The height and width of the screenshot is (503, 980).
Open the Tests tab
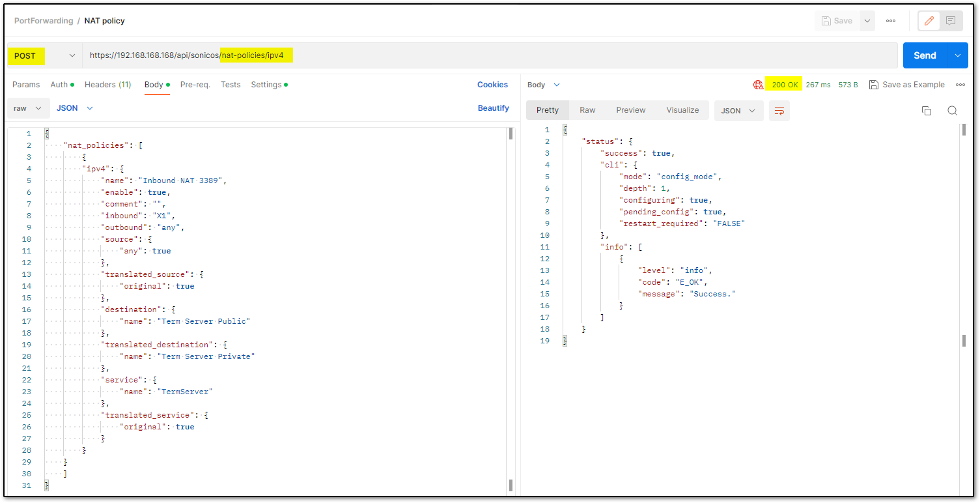click(x=231, y=85)
